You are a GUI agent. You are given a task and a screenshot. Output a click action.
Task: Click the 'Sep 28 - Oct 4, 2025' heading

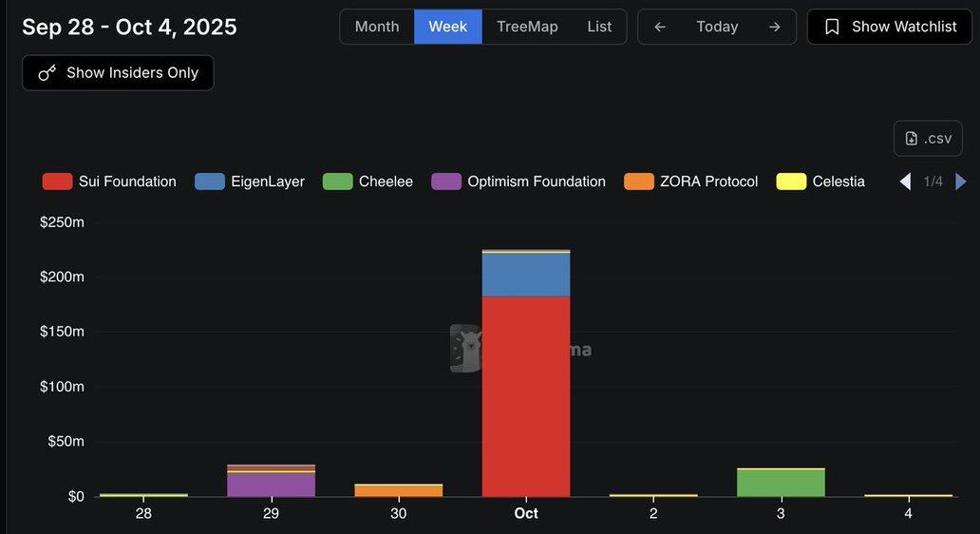(129, 27)
